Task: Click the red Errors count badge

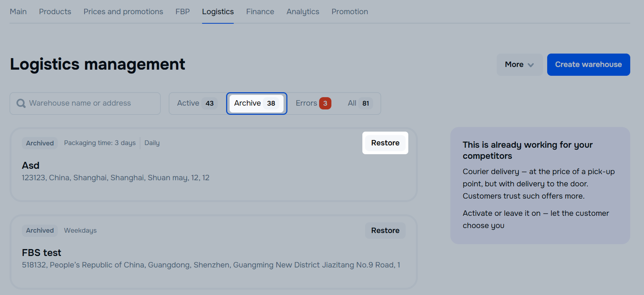Action: point(325,103)
